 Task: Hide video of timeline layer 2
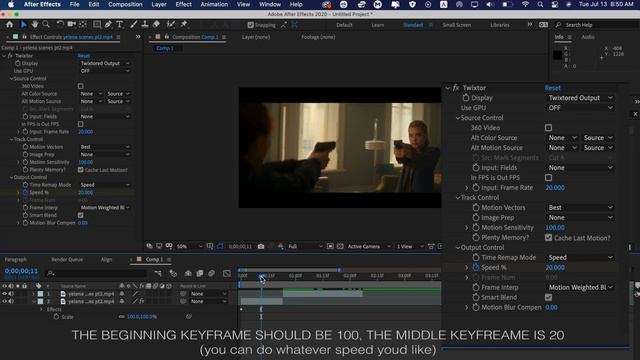click(x=4, y=301)
